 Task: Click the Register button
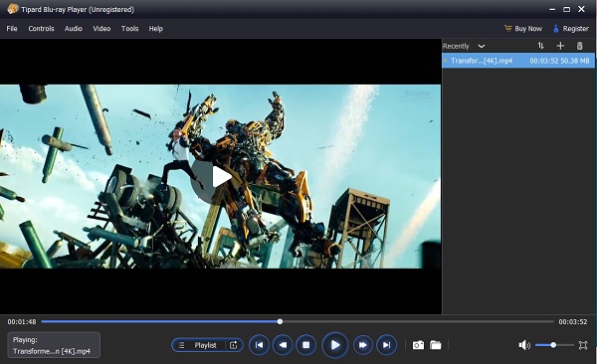pyautogui.click(x=571, y=29)
